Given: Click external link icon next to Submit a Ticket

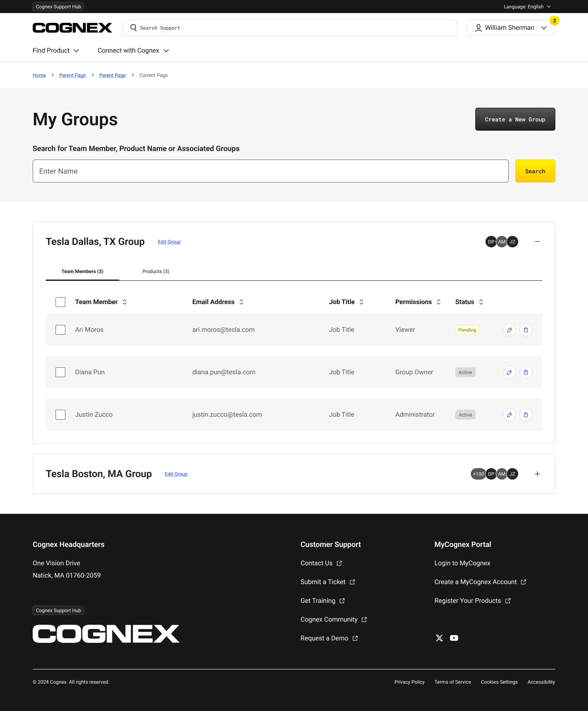Looking at the screenshot, I should 352,582.
